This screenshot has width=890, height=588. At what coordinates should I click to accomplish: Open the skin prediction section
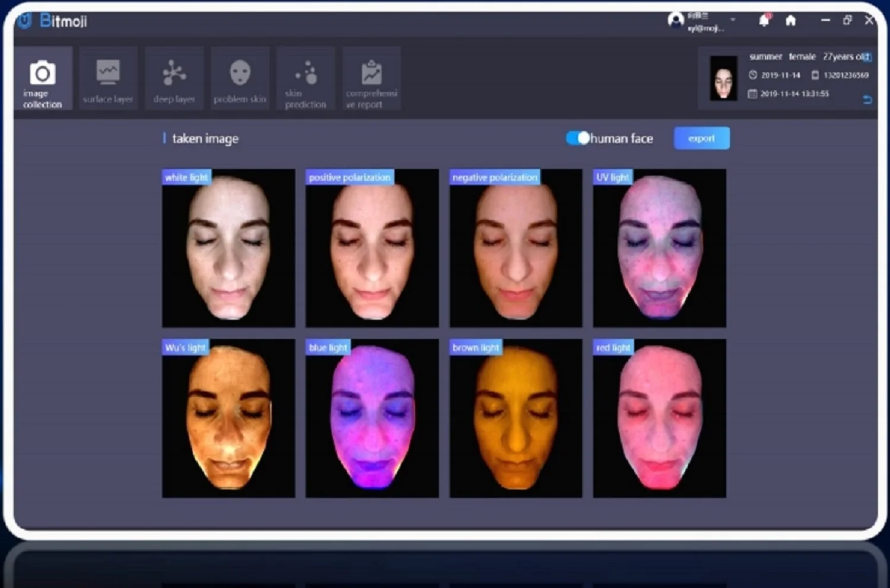pos(306,80)
